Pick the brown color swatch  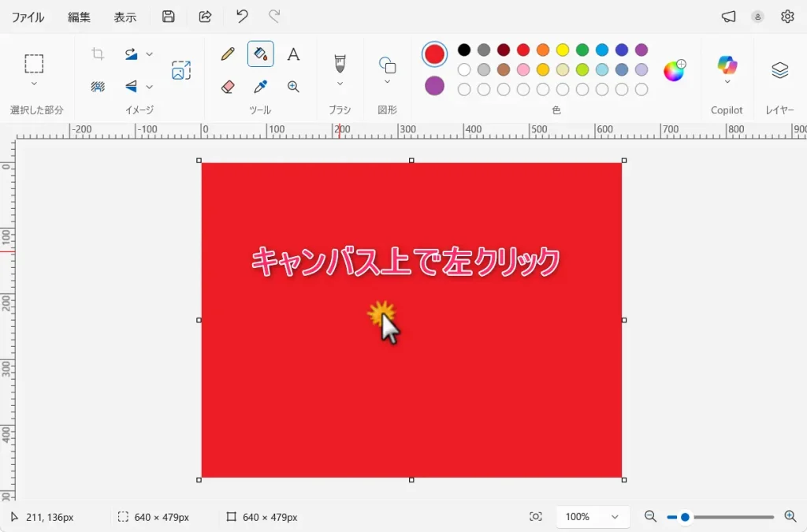tap(504, 69)
